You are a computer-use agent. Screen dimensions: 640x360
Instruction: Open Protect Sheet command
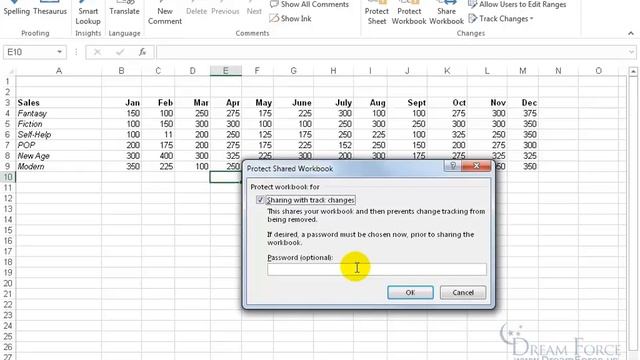376,13
